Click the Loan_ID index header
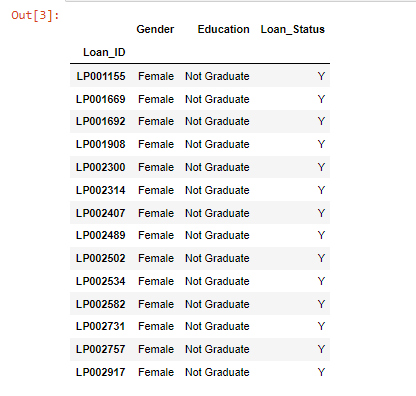 tap(104, 52)
